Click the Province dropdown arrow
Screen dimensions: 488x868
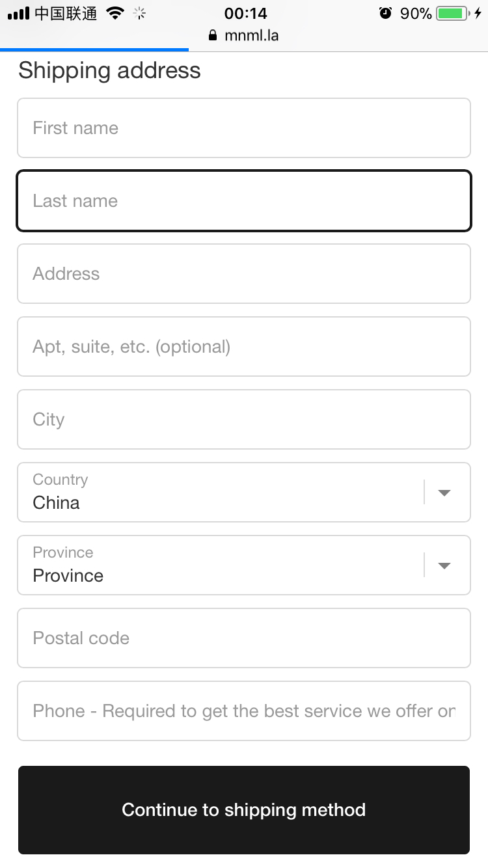(444, 565)
